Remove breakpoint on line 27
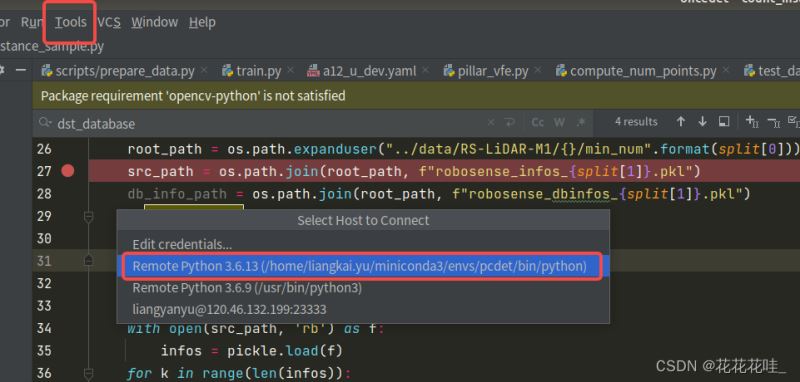The width and height of the screenshot is (800, 382). pyautogui.click(x=68, y=171)
